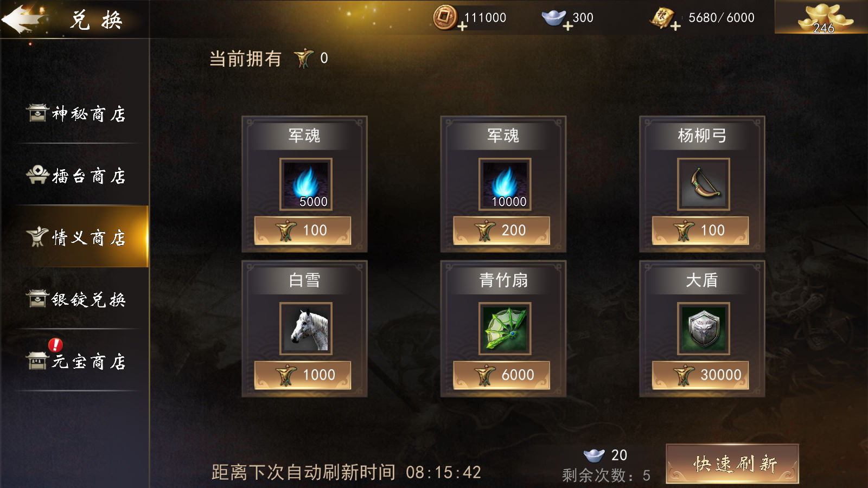This screenshot has height=488, width=868.
Task: Select the highlighted 情义商店 tab
Action: pyautogui.click(x=76, y=237)
